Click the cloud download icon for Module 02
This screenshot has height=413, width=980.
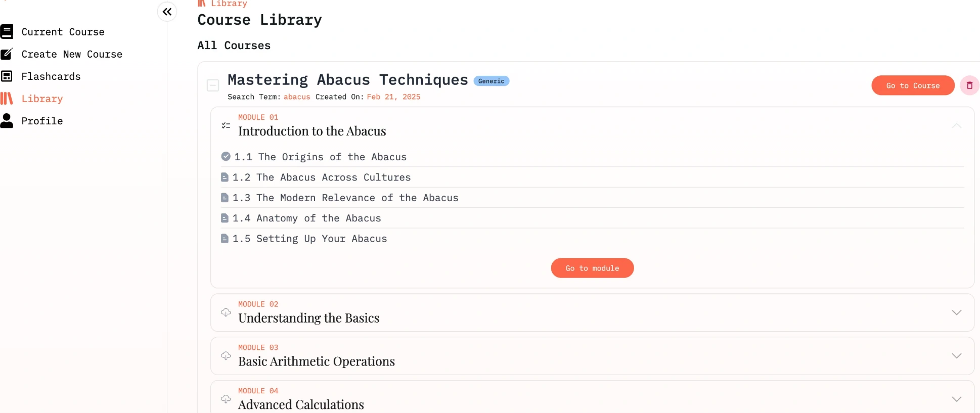226,312
